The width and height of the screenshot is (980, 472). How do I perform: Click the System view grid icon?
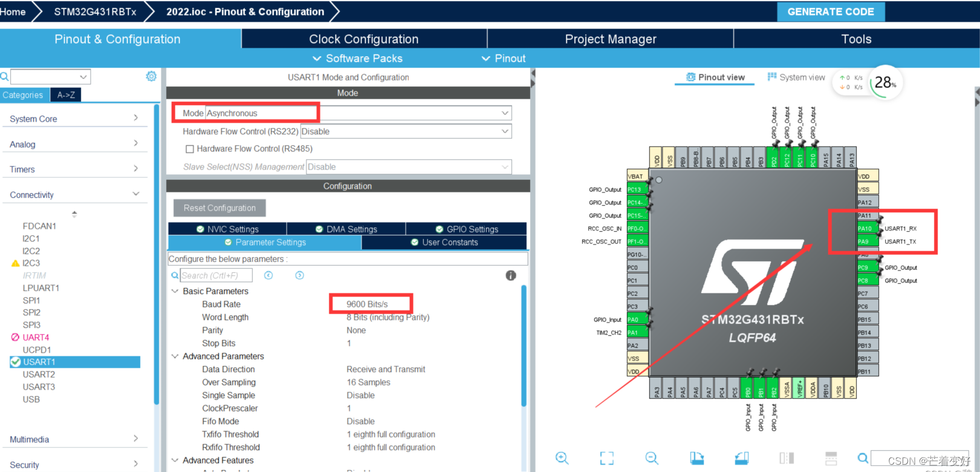(x=772, y=77)
